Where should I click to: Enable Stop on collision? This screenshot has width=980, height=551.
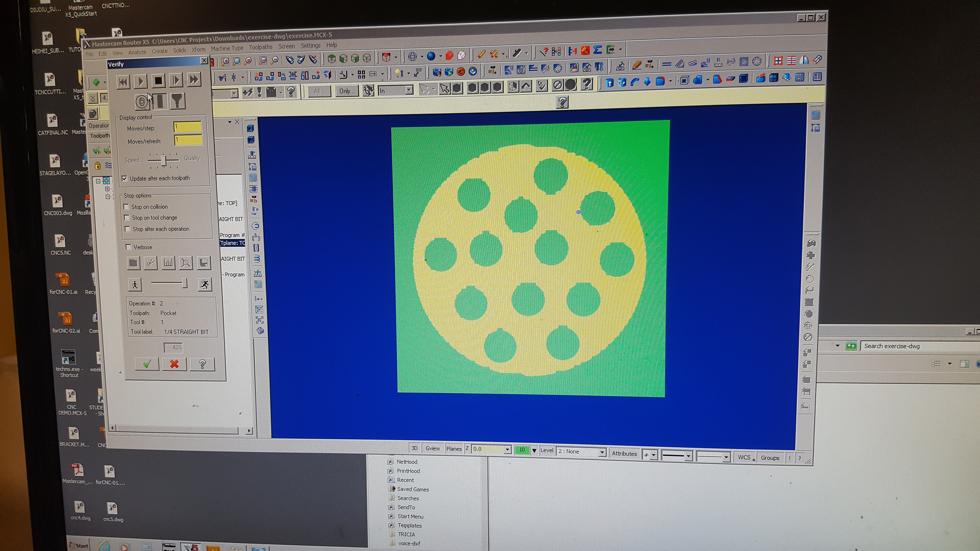click(x=126, y=207)
